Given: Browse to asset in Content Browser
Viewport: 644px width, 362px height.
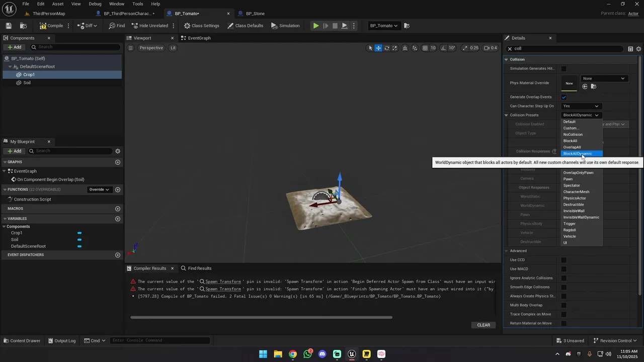Looking at the screenshot, I should tap(23, 26).
